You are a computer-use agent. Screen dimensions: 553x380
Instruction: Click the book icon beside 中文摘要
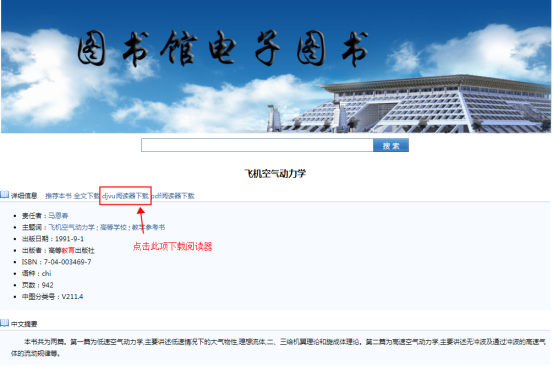(x=5, y=323)
